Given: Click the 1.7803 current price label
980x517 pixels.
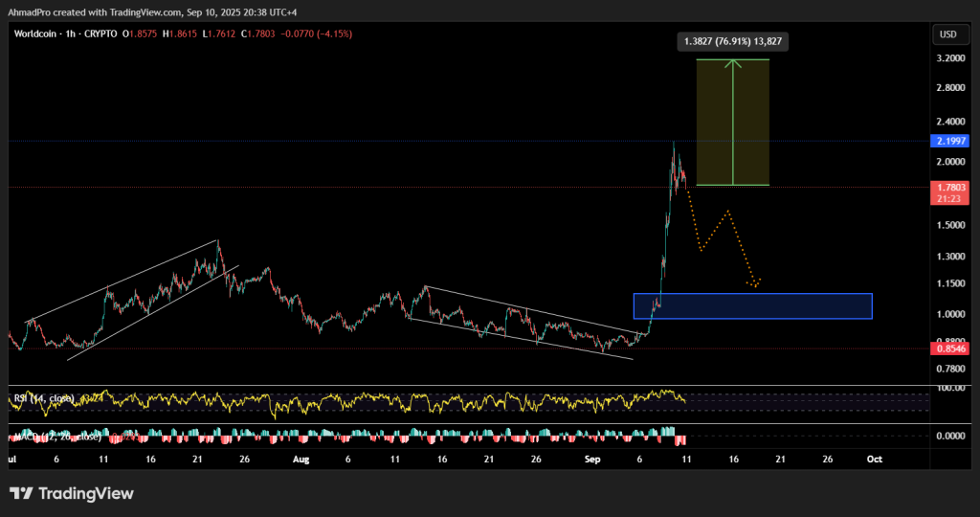Looking at the screenshot, I should pyautogui.click(x=948, y=189).
